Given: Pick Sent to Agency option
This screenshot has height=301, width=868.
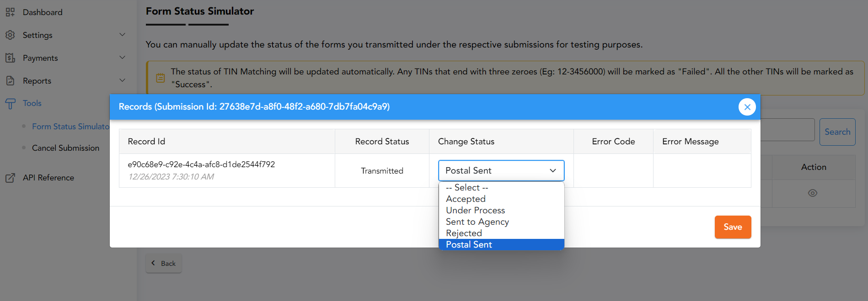Looking at the screenshot, I should 477,222.
